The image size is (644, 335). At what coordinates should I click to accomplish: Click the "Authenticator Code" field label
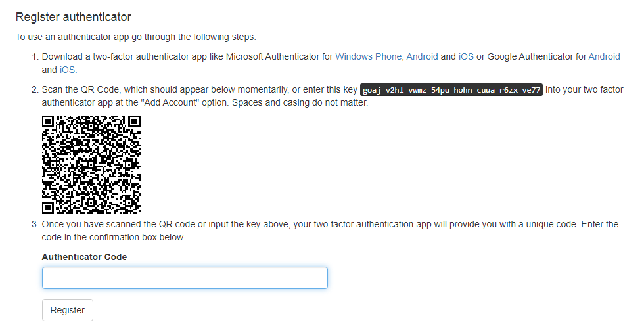tap(84, 257)
